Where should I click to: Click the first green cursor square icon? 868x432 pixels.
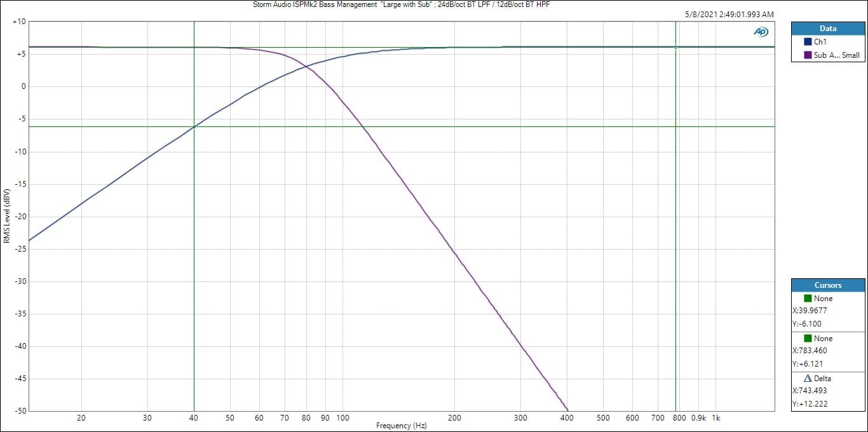(x=808, y=299)
